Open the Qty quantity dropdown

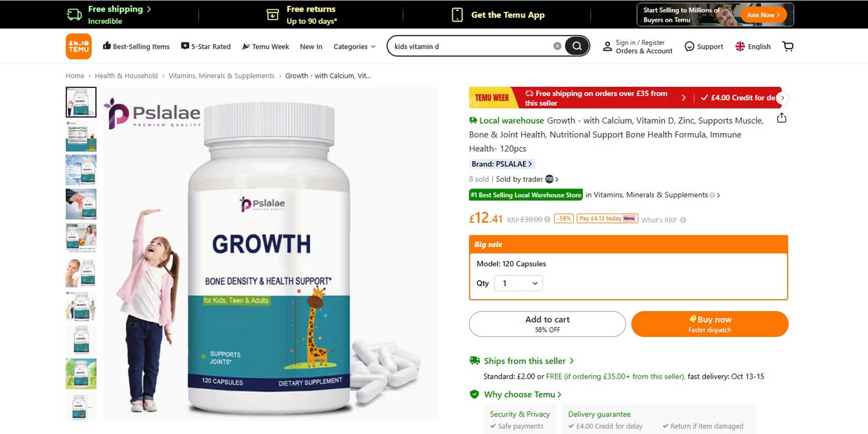pos(519,283)
